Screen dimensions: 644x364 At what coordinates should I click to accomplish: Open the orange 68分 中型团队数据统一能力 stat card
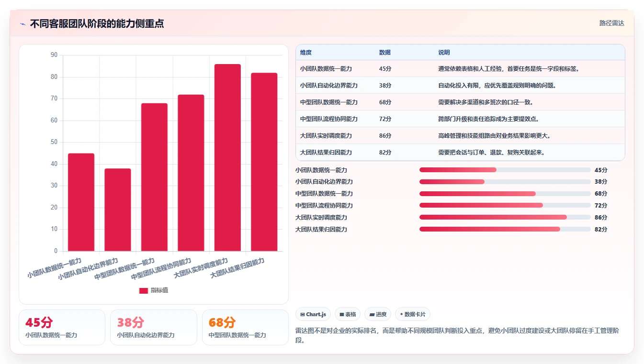tap(245, 327)
